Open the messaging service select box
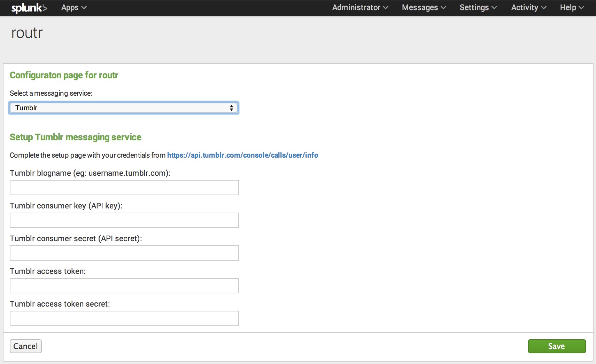596x364 pixels. tap(124, 108)
